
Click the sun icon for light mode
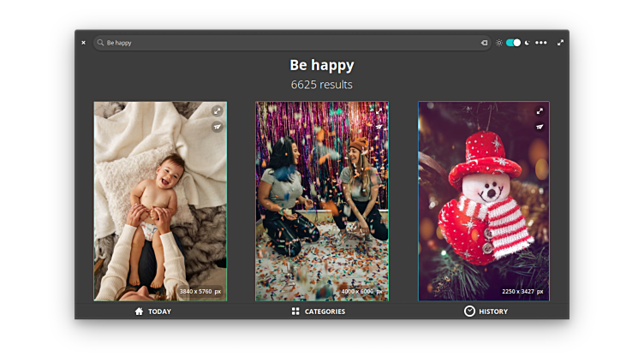pyautogui.click(x=499, y=42)
